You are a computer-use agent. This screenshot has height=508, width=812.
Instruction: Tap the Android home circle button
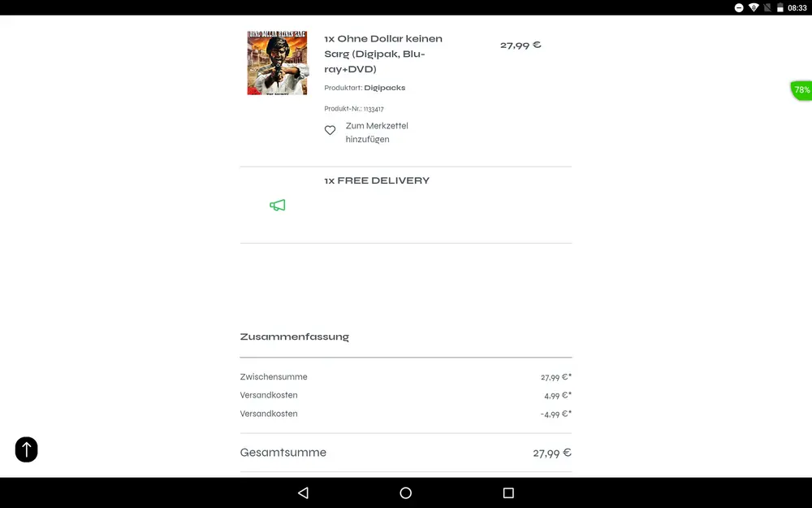click(406, 493)
